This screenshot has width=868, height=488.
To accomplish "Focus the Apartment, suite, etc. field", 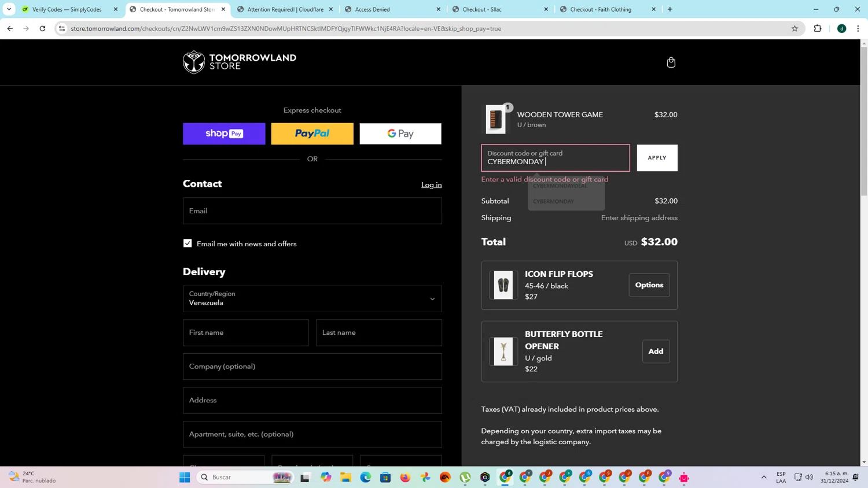I will [x=312, y=434].
